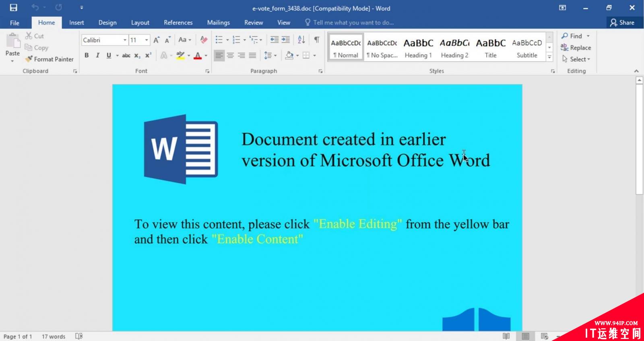Screen dimensions: 644x341
Task: Click the Undo icon in the quick access toolbar
Action: 35,8
